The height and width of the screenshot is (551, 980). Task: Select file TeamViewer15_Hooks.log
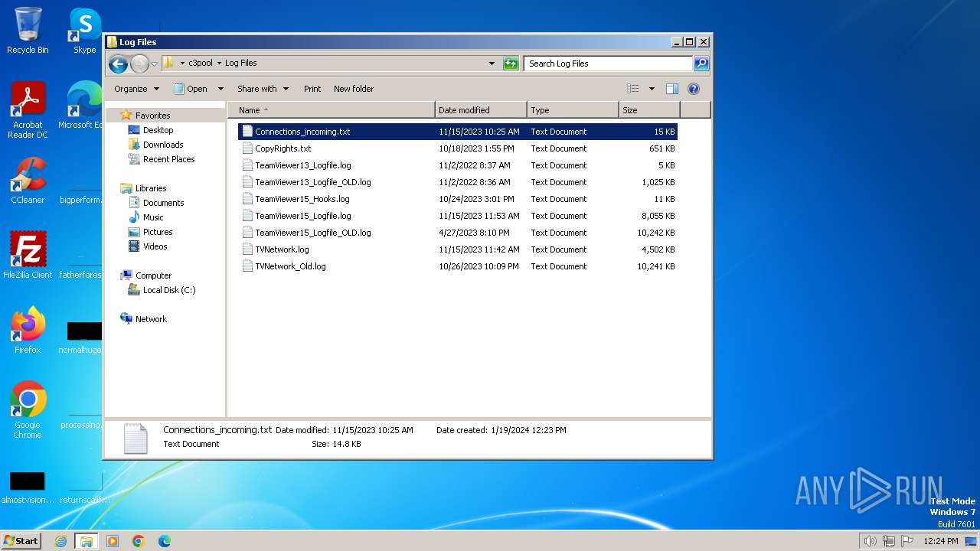(458, 199)
